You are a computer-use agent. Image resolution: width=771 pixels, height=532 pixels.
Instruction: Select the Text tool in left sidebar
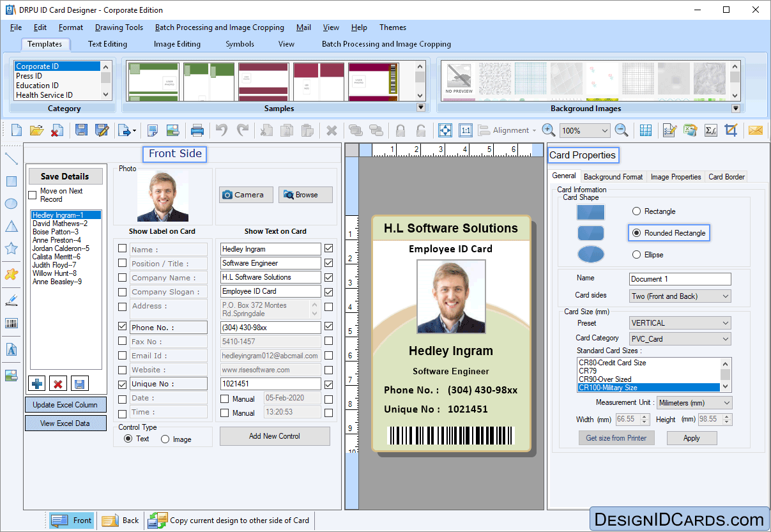pos(11,350)
